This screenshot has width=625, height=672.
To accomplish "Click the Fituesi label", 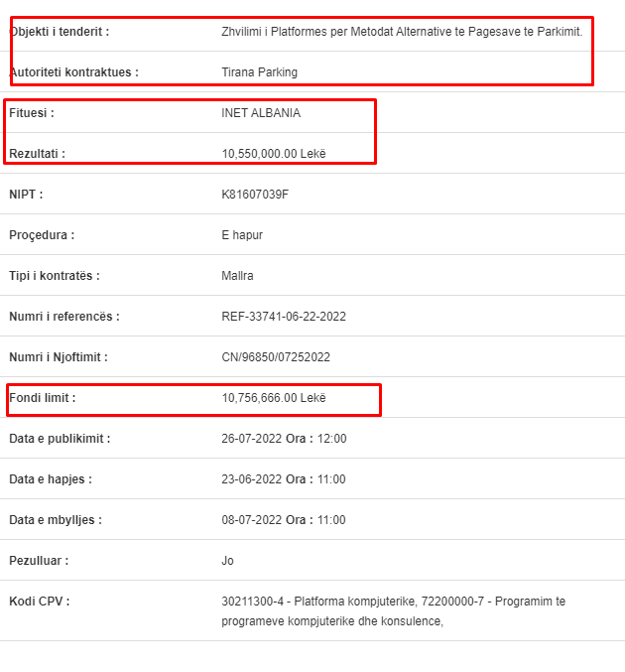I will point(32,113).
